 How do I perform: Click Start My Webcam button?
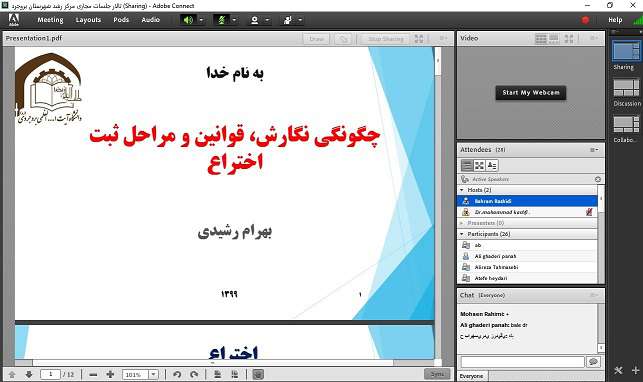coord(531,93)
